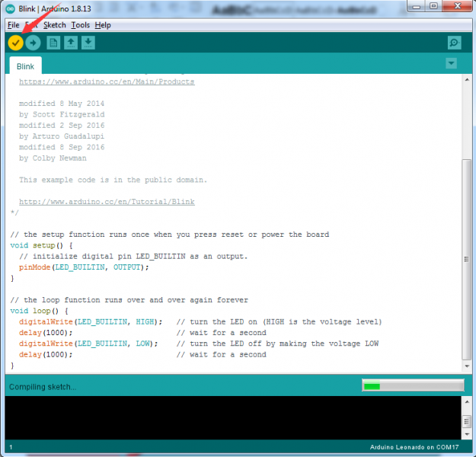476x457 pixels.
Task: Click the Verify checkmark button
Action: [x=16, y=43]
